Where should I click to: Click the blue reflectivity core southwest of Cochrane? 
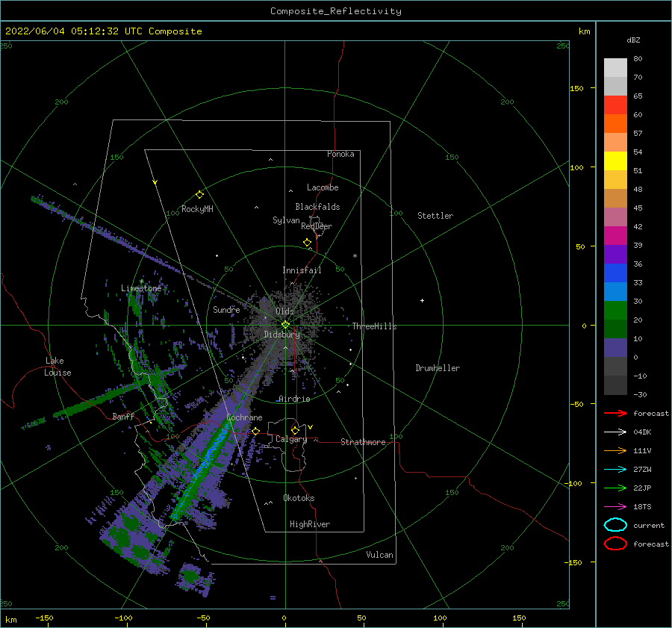point(209,456)
